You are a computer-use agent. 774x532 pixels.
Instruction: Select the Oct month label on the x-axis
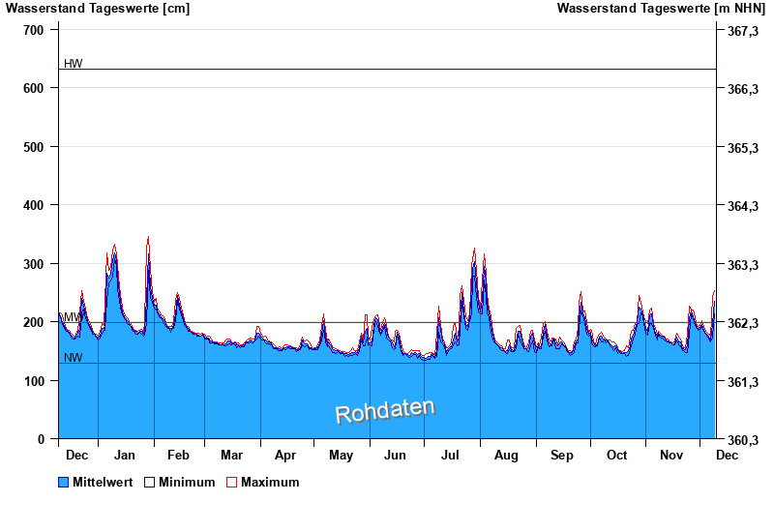point(616,455)
